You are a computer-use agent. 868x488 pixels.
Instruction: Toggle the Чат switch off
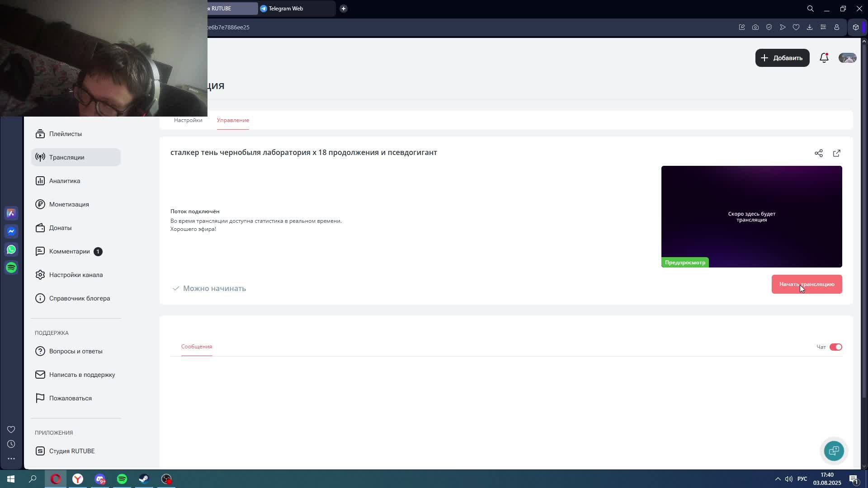coord(835,347)
